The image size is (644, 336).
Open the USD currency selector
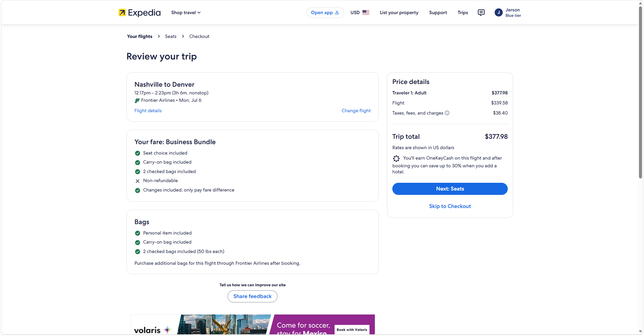point(360,12)
